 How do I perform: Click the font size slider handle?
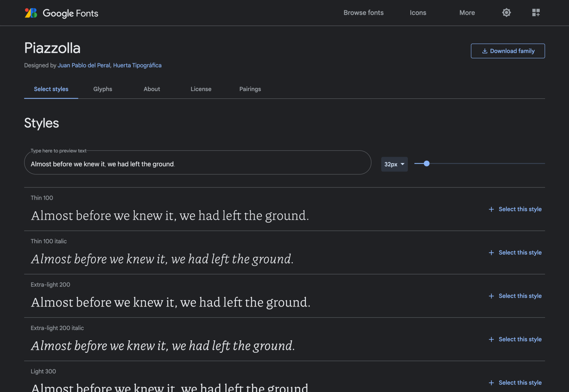[426, 164]
